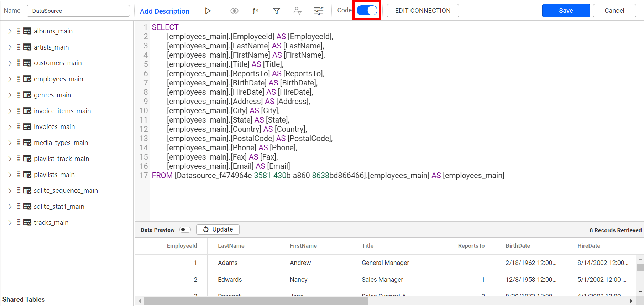
Task: Expand the customers_main table
Action: click(x=10, y=63)
